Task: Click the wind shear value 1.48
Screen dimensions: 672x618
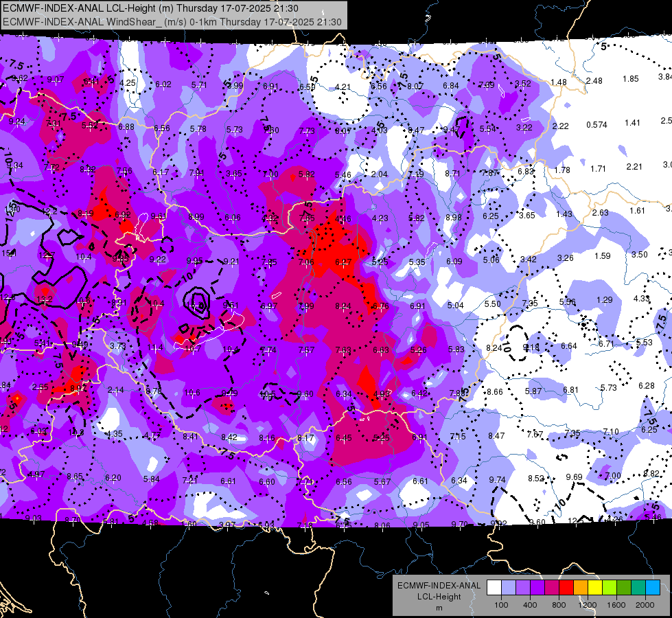Action: coord(559,82)
